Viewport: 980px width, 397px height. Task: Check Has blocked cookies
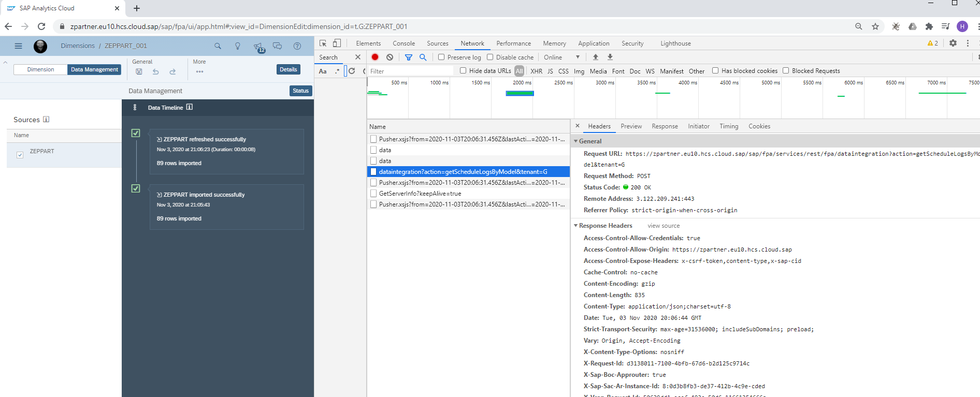(x=715, y=70)
